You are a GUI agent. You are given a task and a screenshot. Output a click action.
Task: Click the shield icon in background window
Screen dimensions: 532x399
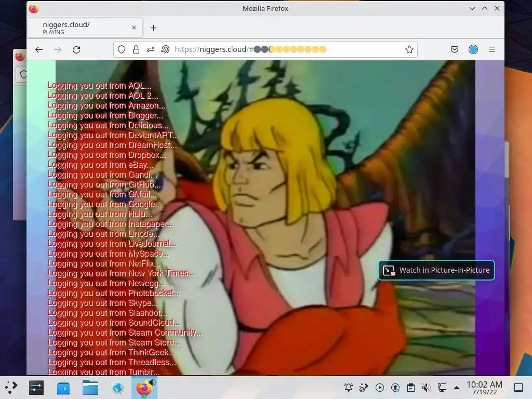pyautogui.click(x=23, y=74)
